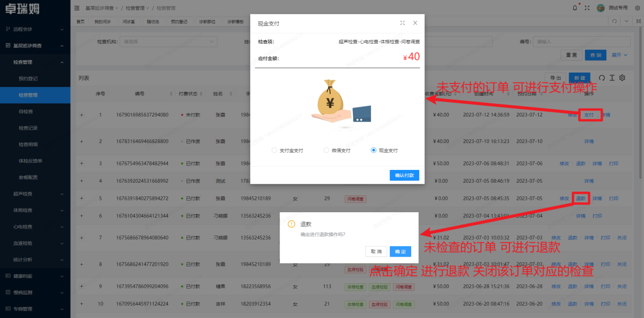
Task: Click the 健康档案 sidebar icon
Action: point(8,276)
